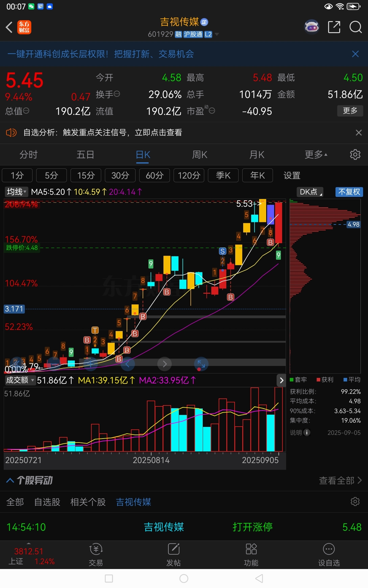Toggle the 平均 legend item
368x588 pixels.
[352, 380]
